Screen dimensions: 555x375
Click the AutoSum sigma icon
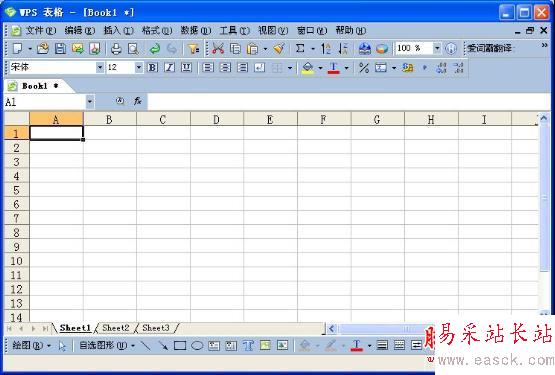pyautogui.click(x=300, y=49)
